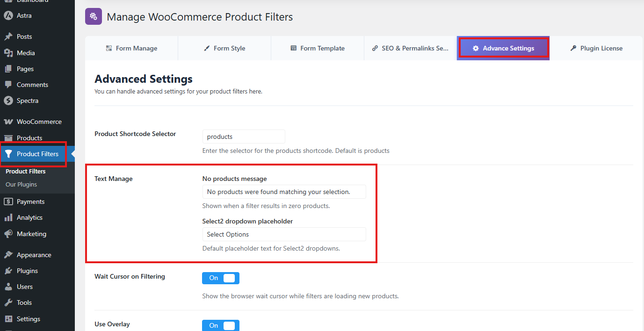
Task: Click the SEO link chain icon
Action: tap(375, 48)
